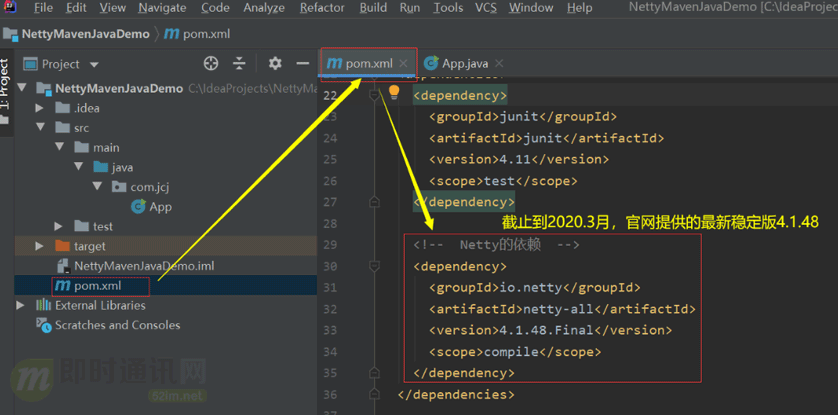The height and width of the screenshot is (415, 838).
Task: Click the compile scope line 34
Action: [515, 352]
